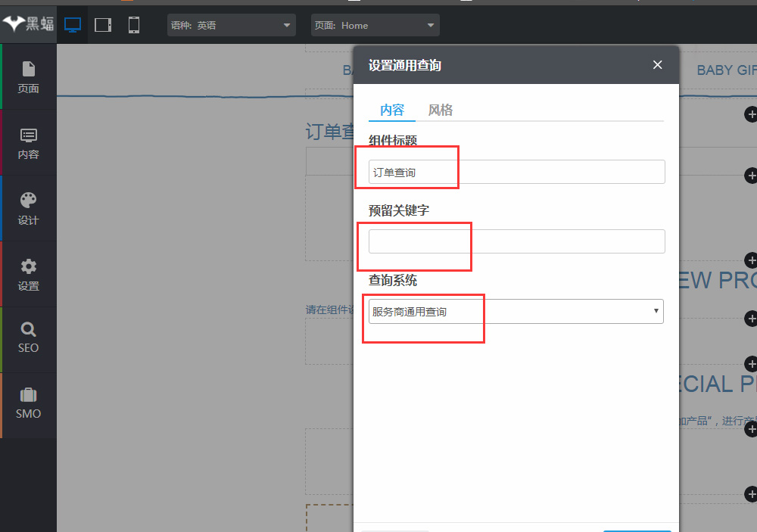Click the BABY GIF navigation link
The image size is (757, 532).
pos(725,70)
